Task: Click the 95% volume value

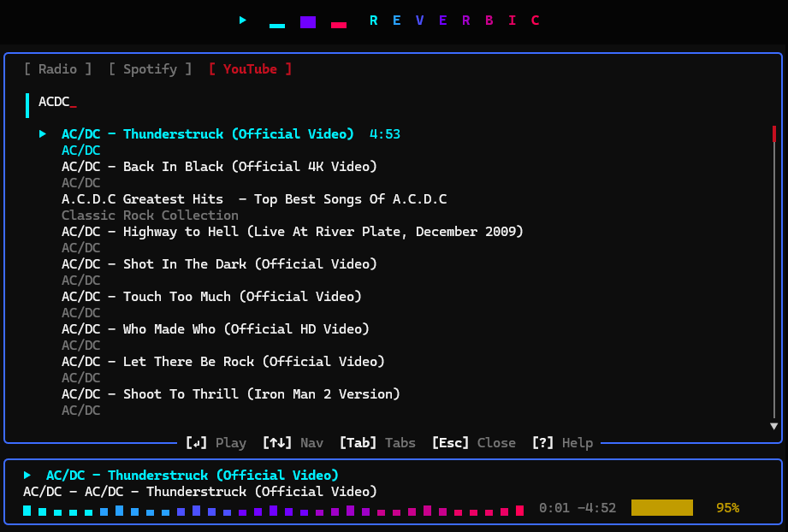Action: tap(727, 508)
